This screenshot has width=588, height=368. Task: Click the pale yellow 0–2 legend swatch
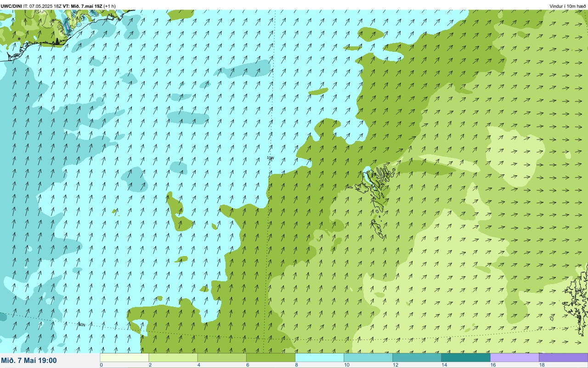[124, 357]
